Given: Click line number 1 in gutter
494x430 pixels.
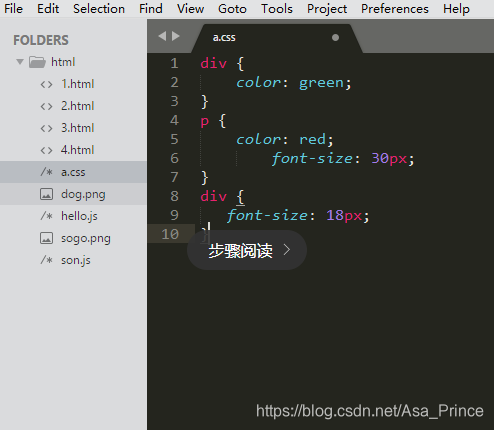Looking at the screenshot, I should click(x=174, y=63).
